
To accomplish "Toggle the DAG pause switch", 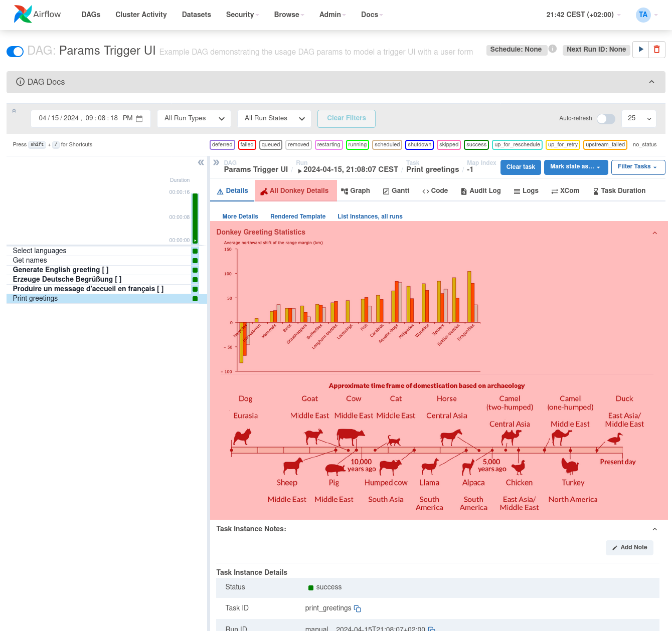I will 15,52.
